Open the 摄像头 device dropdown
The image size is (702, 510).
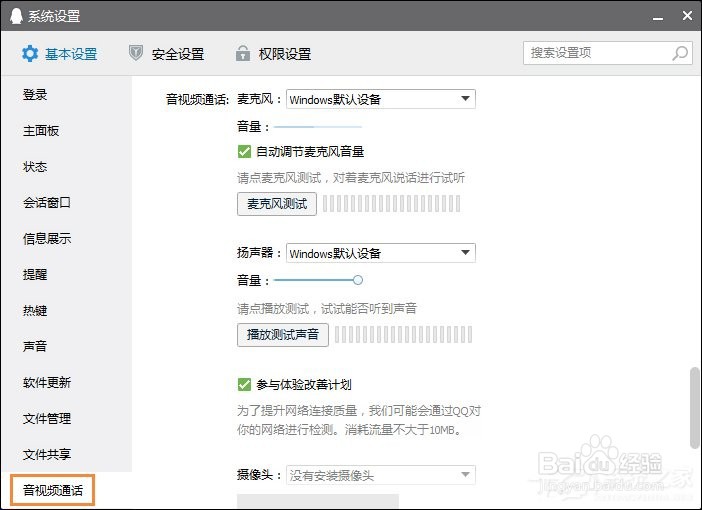(x=381, y=475)
